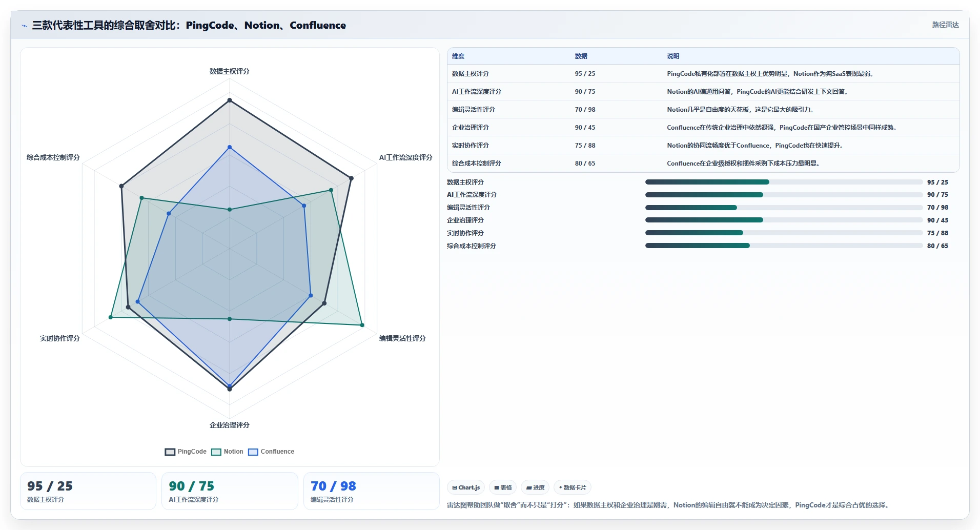Click the PingCode point on the AI工作流深度评分 radar axis
The width and height of the screenshot is (980, 530).
click(x=351, y=178)
